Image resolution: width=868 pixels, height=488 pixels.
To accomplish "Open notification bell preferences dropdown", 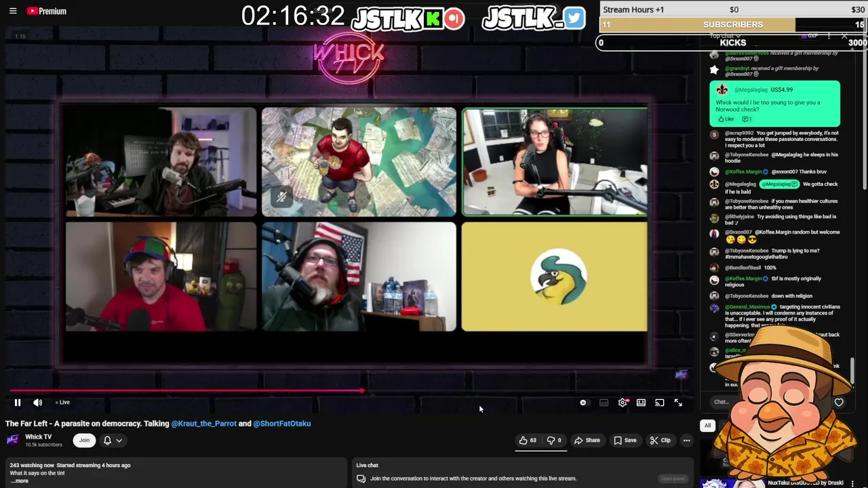I will point(113,441).
